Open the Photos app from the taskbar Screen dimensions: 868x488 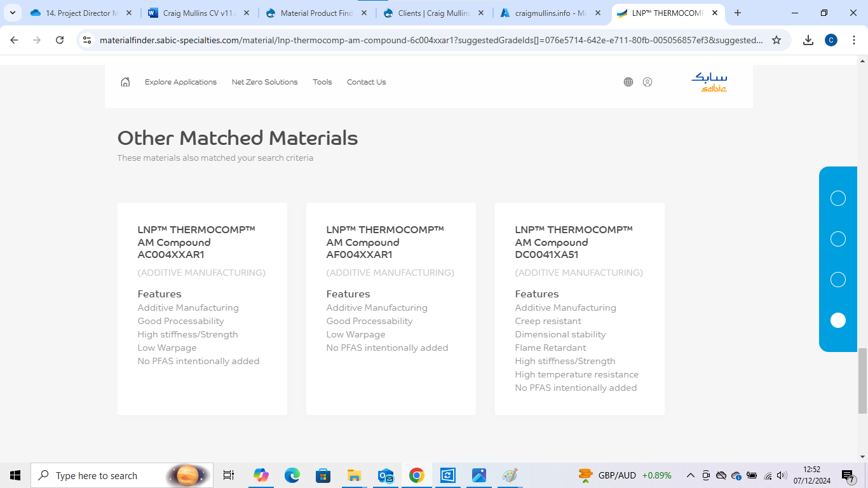pos(479,475)
